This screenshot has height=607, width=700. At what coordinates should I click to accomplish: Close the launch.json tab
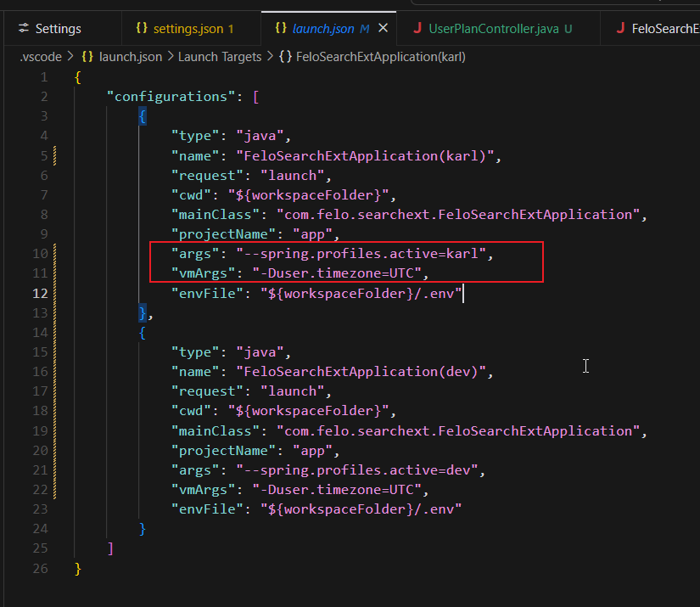click(383, 28)
